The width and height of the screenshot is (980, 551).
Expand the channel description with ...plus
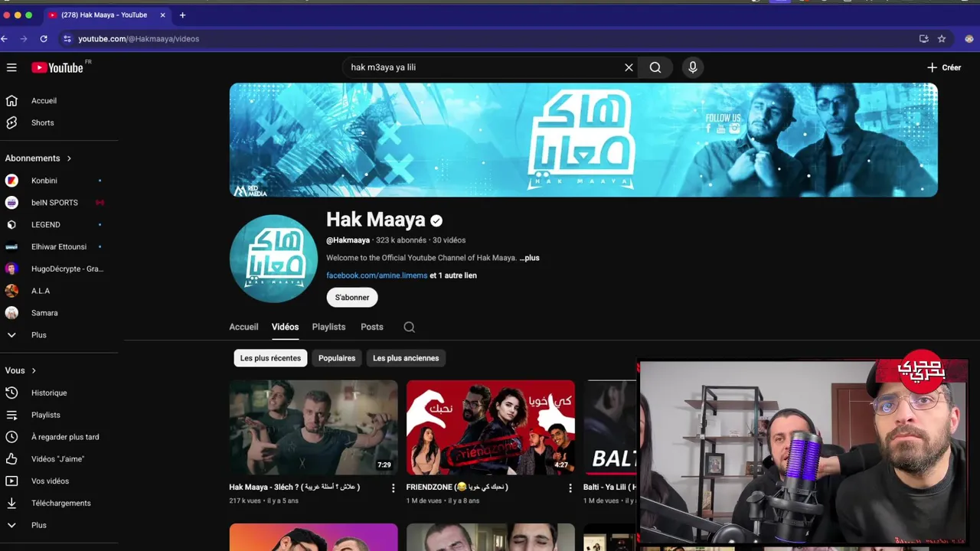[x=530, y=258]
